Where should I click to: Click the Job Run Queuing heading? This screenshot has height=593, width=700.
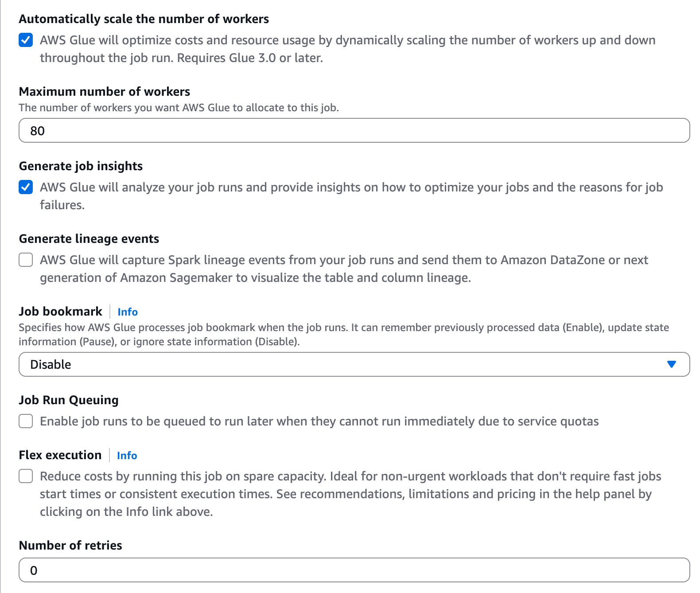tap(69, 400)
